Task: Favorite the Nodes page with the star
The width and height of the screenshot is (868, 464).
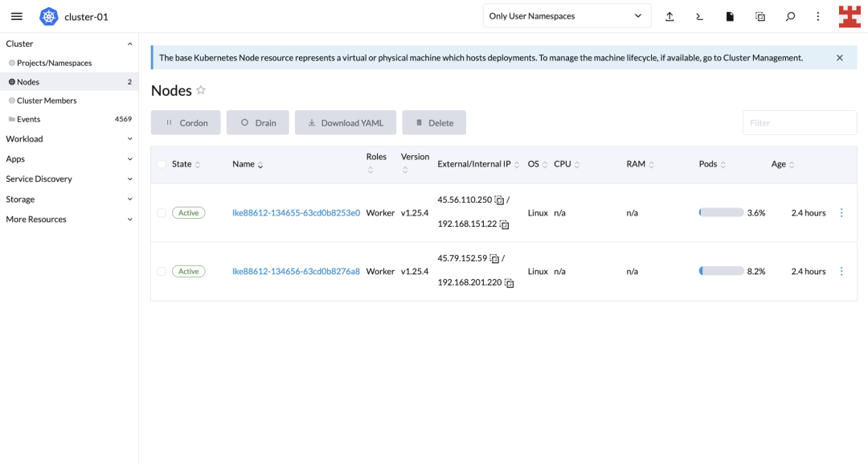Action: coord(201,90)
